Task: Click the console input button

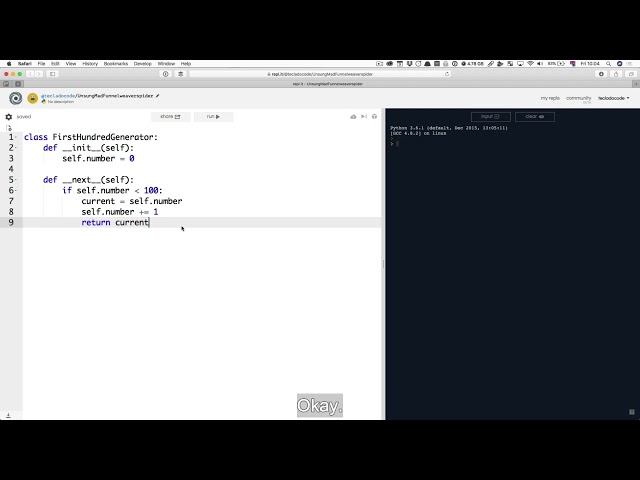Action: pyautogui.click(x=490, y=117)
